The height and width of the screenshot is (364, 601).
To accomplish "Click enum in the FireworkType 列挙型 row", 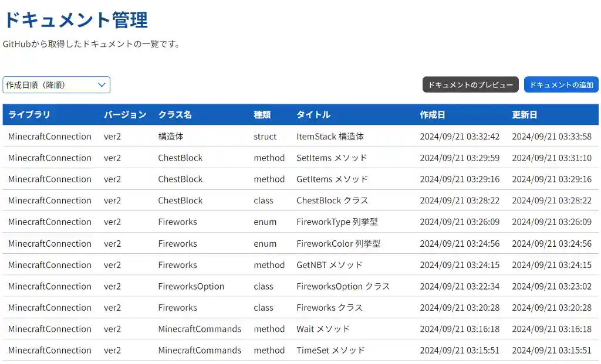I will pos(265,222).
